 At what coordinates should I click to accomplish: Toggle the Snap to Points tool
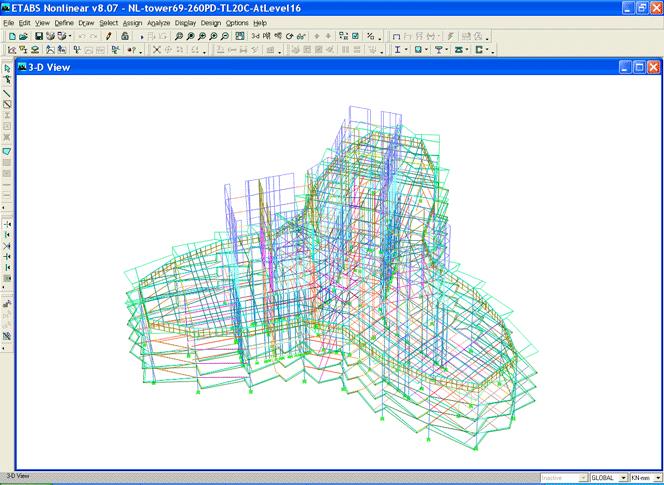pos(7,224)
